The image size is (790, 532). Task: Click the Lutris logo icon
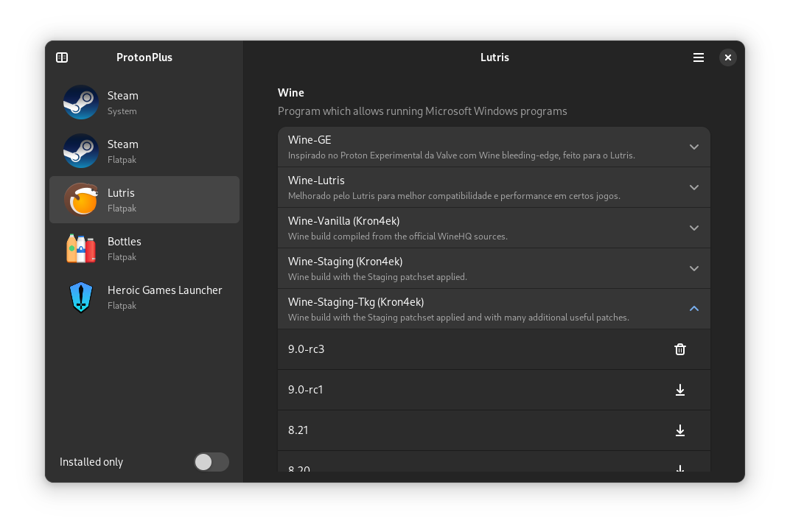click(80, 200)
